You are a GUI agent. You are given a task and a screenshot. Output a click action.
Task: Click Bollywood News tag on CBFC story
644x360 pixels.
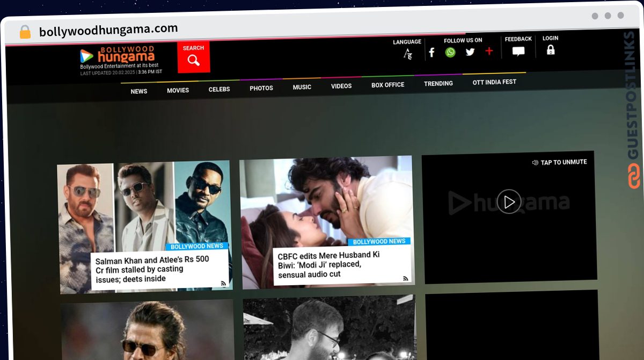point(379,242)
